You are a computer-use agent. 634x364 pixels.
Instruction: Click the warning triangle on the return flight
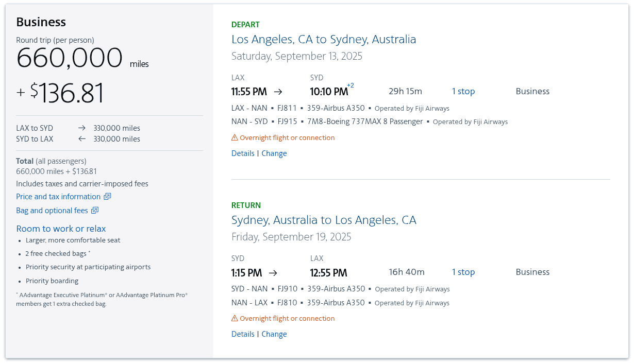pyautogui.click(x=235, y=318)
